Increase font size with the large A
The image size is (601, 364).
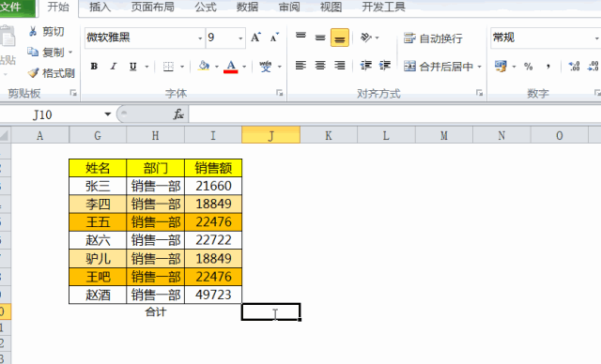coord(255,38)
